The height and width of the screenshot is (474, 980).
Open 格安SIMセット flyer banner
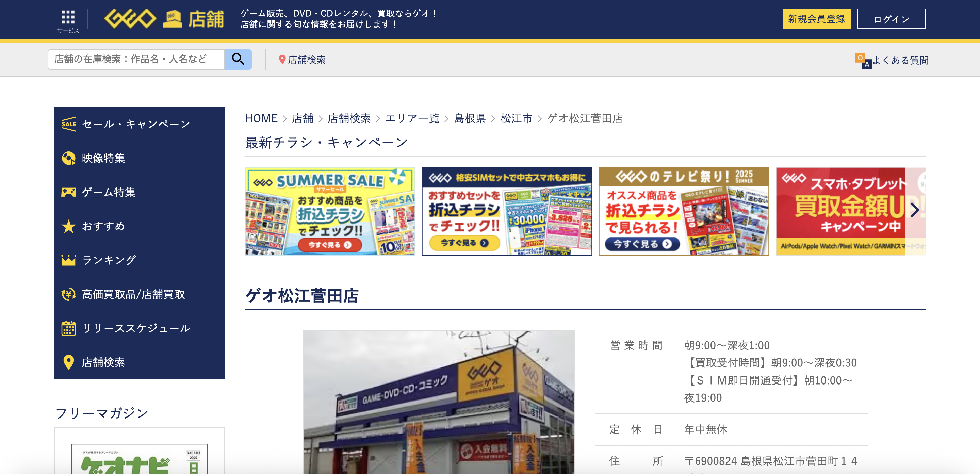(x=507, y=211)
